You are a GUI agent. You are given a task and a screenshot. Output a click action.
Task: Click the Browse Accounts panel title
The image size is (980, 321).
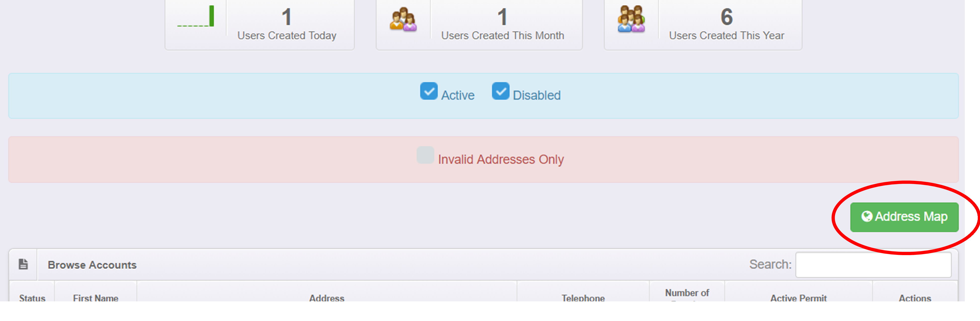(x=92, y=265)
